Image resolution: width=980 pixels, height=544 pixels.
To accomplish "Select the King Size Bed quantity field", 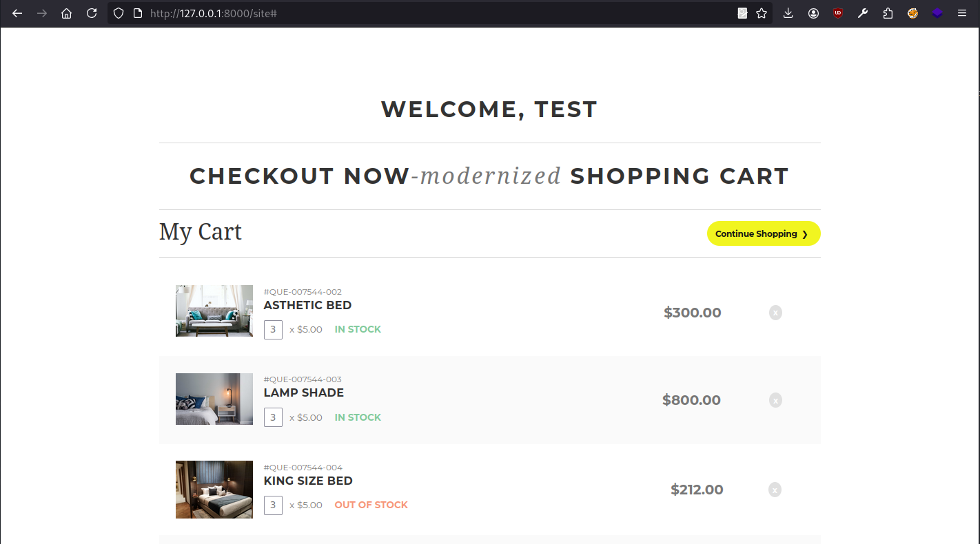I will (x=273, y=505).
